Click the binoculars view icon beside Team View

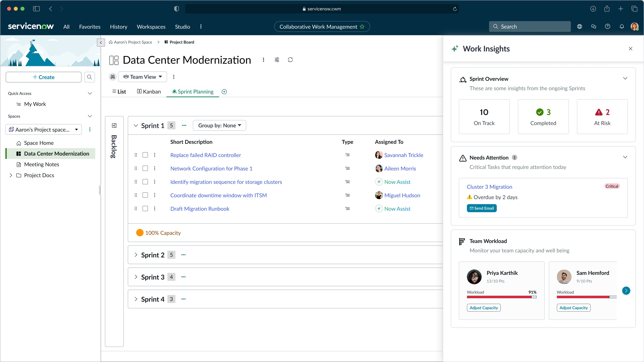click(x=113, y=77)
